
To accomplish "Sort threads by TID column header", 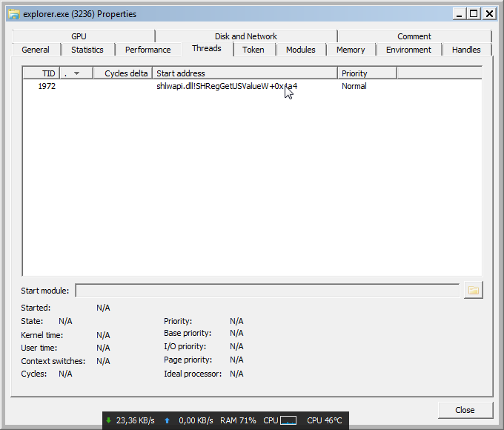I will (x=42, y=73).
